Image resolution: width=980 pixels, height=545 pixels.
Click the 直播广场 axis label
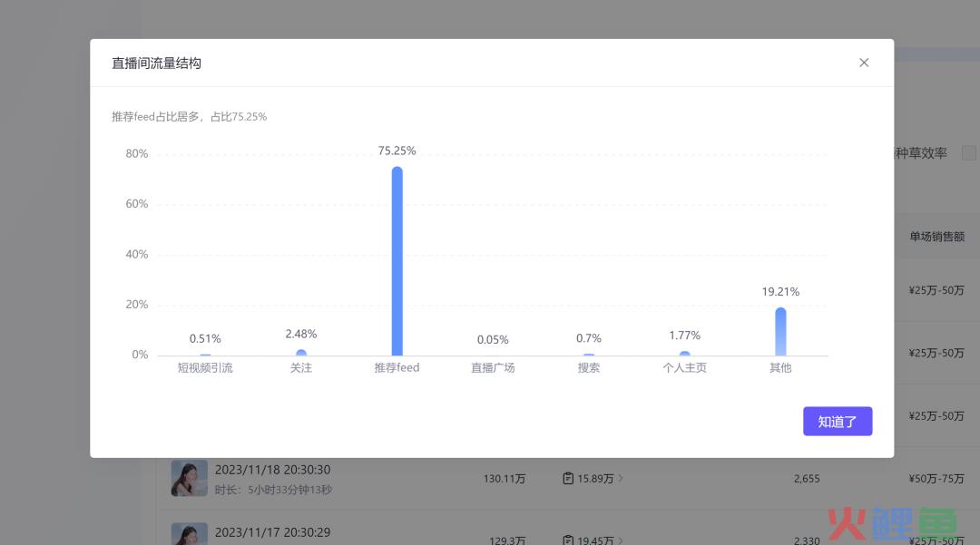point(493,368)
